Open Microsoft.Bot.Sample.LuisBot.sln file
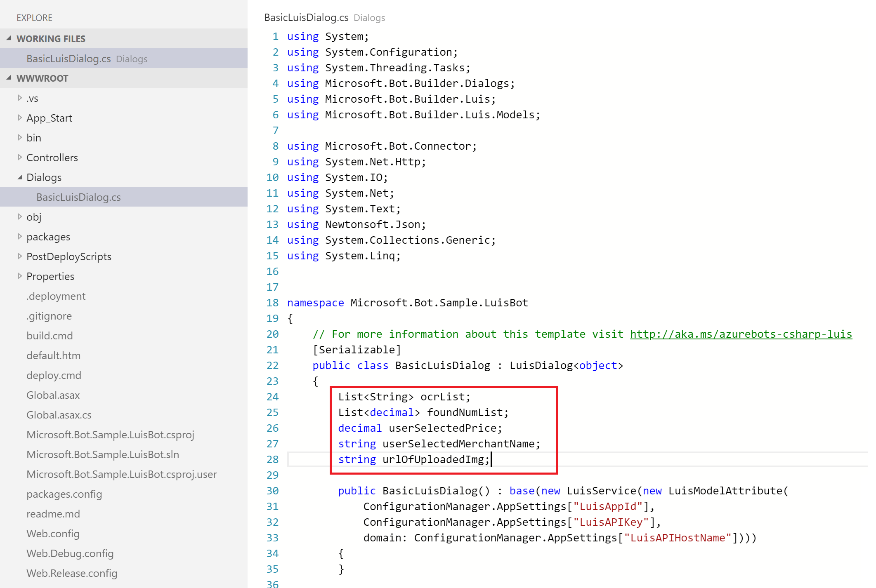This screenshot has height=588, width=876. click(x=103, y=454)
